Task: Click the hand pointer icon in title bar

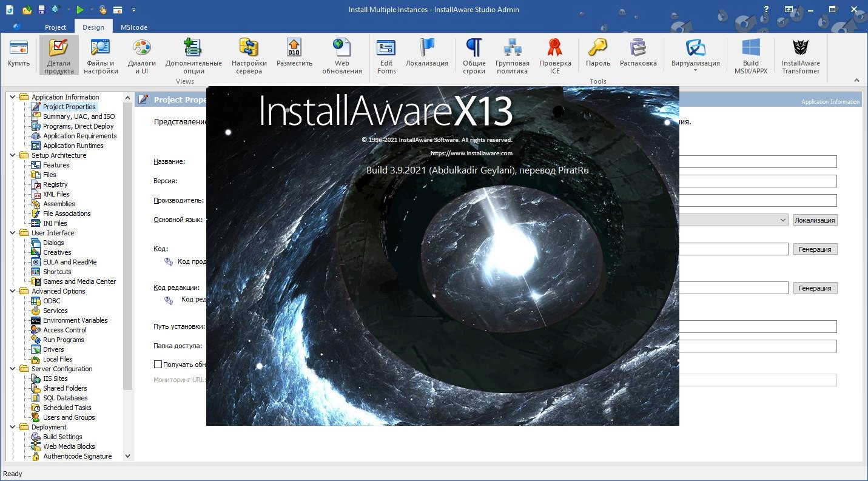Action: [103, 9]
